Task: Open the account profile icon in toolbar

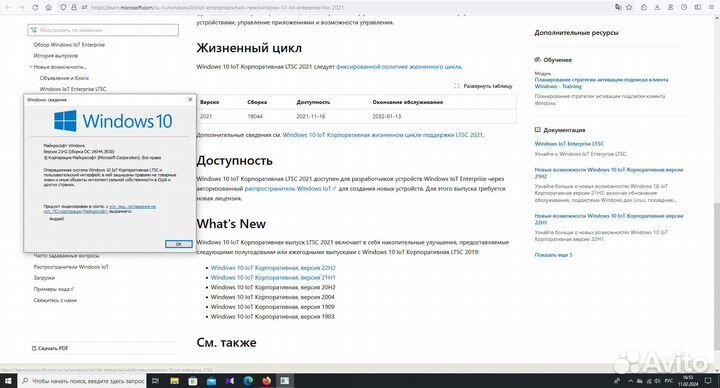Action: (x=670, y=7)
